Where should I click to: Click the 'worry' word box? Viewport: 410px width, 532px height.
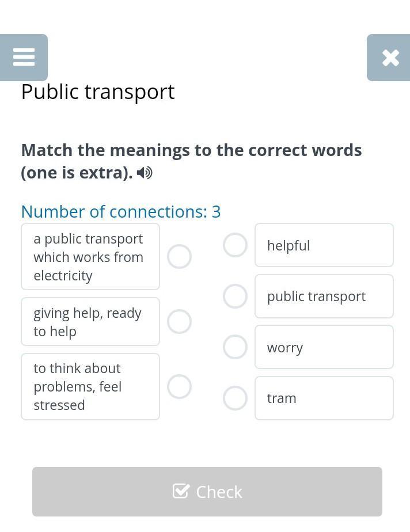pyautogui.click(x=324, y=347)
